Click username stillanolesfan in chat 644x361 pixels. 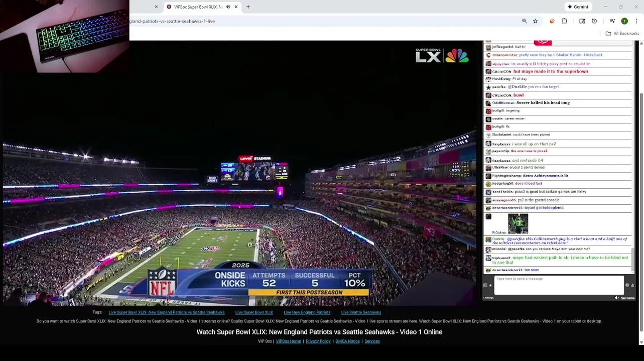click(504, 55)
